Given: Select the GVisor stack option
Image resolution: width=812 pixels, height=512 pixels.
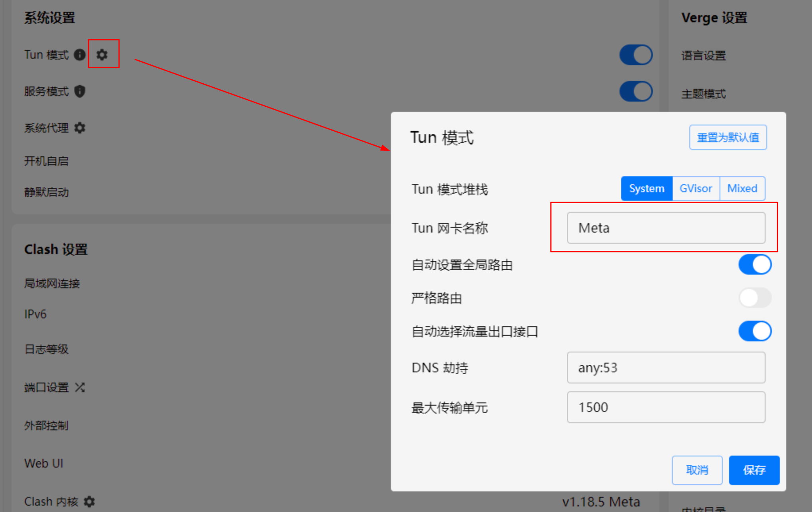Looking at the screenshot, I should click(696, 189).
